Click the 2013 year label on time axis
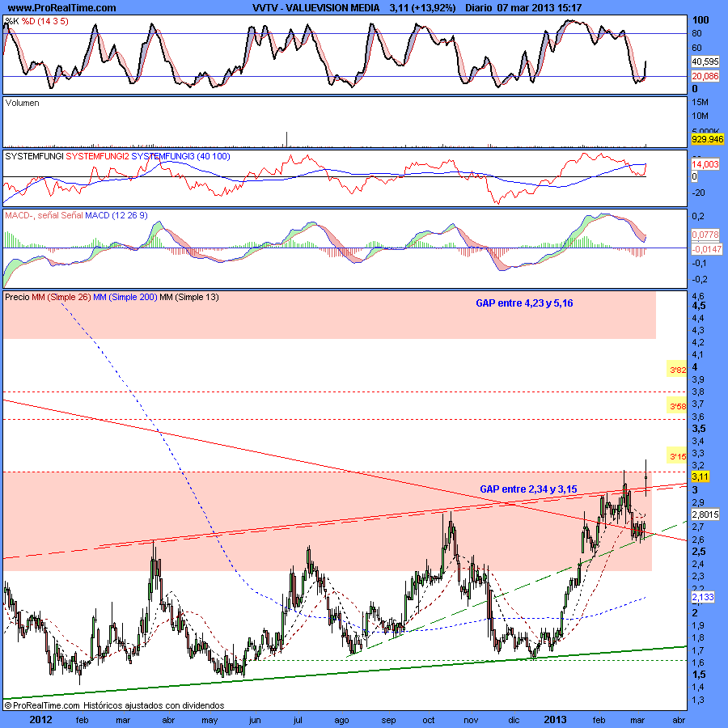728x728 pixels. tap(555, 720)
